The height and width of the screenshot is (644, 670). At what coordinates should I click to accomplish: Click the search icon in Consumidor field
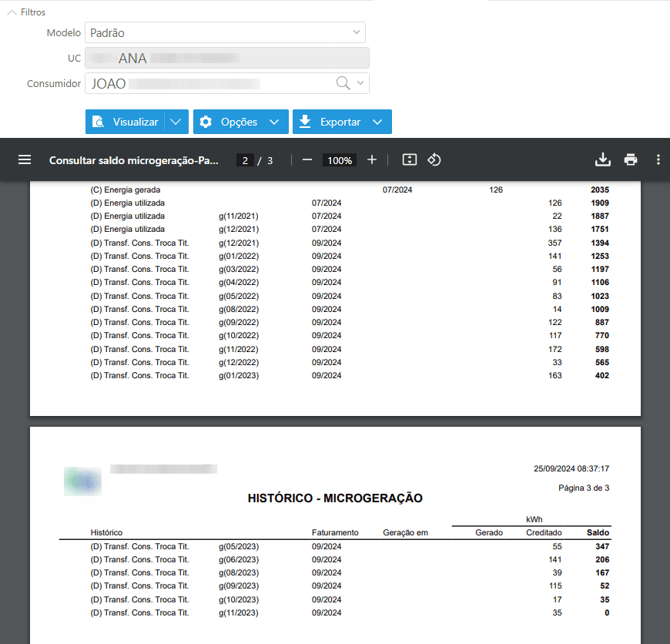point(343,83)
